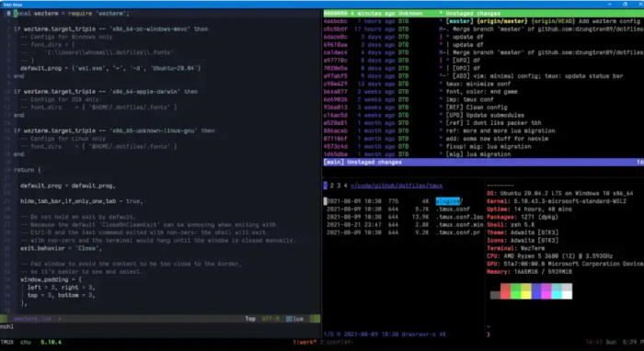Image resolution: width=644 pixels, height=351 pixels.
Task: Place cursor on hide_tab_bar_if_only_one_tab line
Action: click(82, 201)
